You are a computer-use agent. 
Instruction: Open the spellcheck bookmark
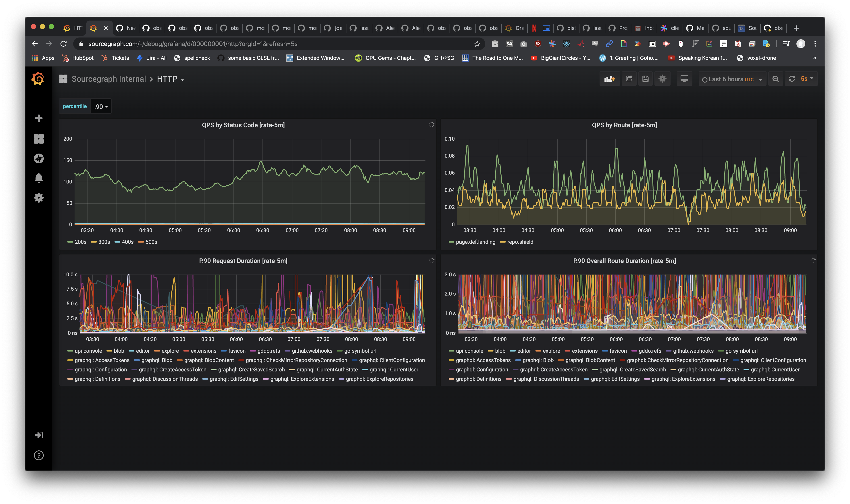coord(192,58)
